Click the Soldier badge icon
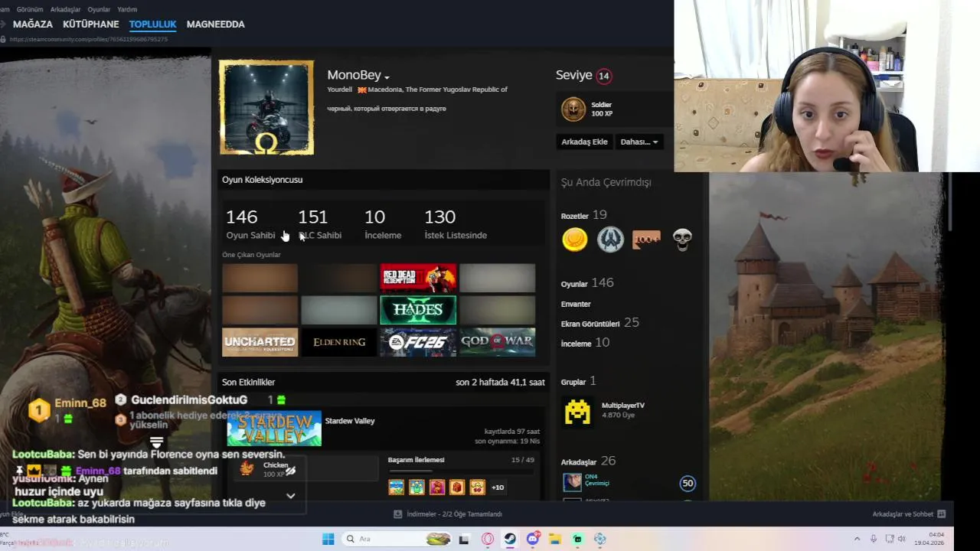The height and width of the screenshot is (551, 980). click(x=573, y=109)
